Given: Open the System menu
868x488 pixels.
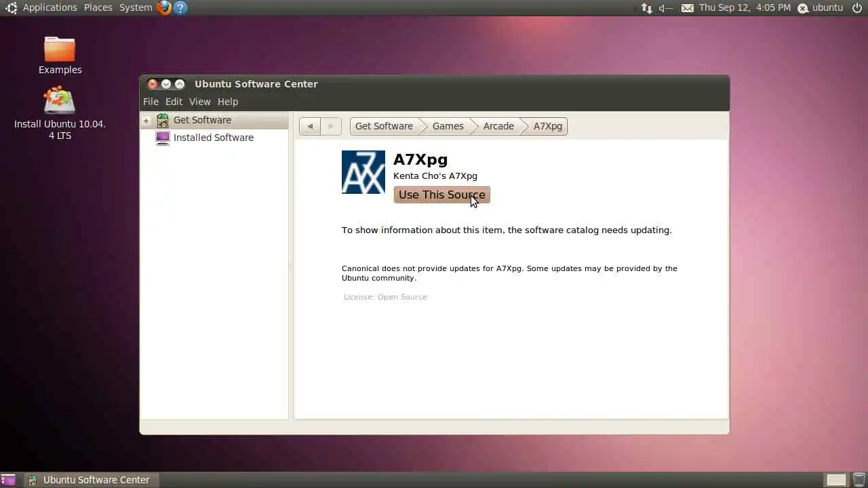Looking at the screenshot, I should click(136, 7).
